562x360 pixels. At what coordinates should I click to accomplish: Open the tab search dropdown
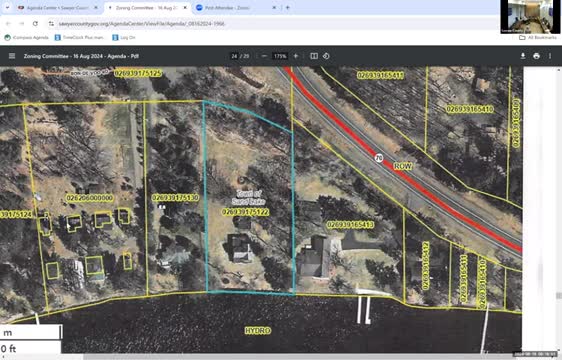pyautogui.click(x=7, y=8)
